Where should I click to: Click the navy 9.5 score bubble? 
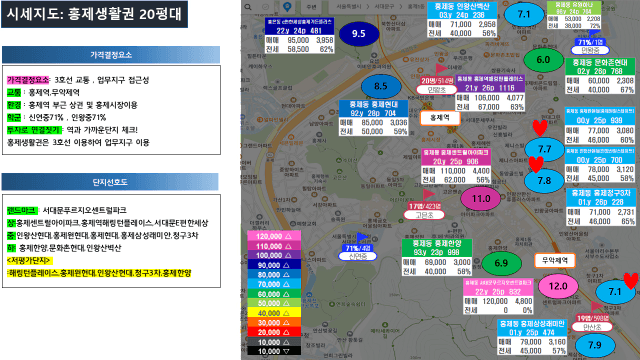click(359, 34)
